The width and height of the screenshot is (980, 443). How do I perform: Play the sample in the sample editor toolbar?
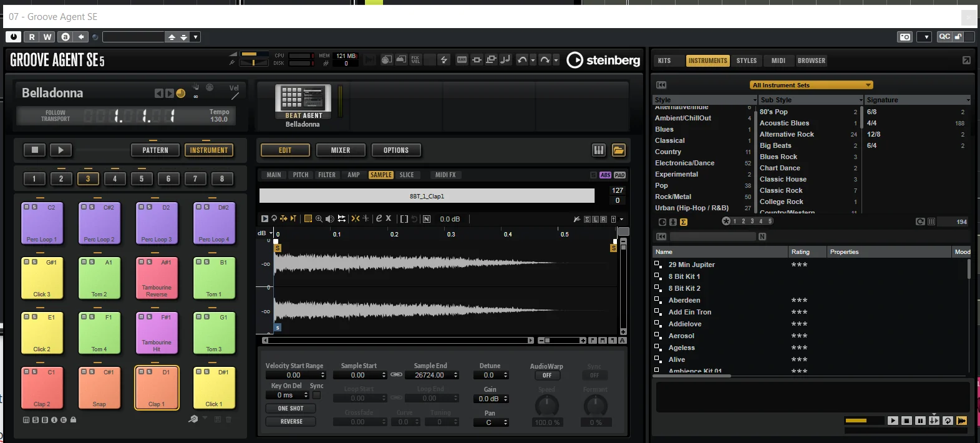coord(264,219)
